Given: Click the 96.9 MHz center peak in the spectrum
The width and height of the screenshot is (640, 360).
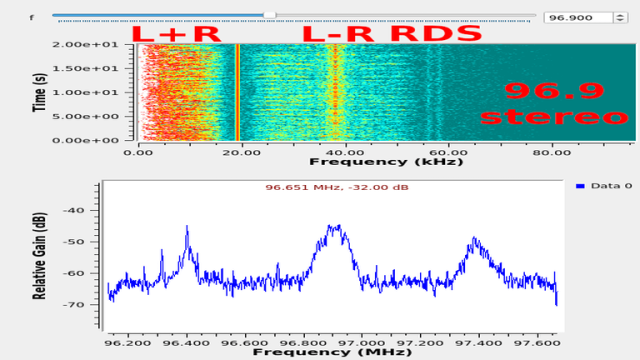Looking at the screenshot, I should pos(335,230).
